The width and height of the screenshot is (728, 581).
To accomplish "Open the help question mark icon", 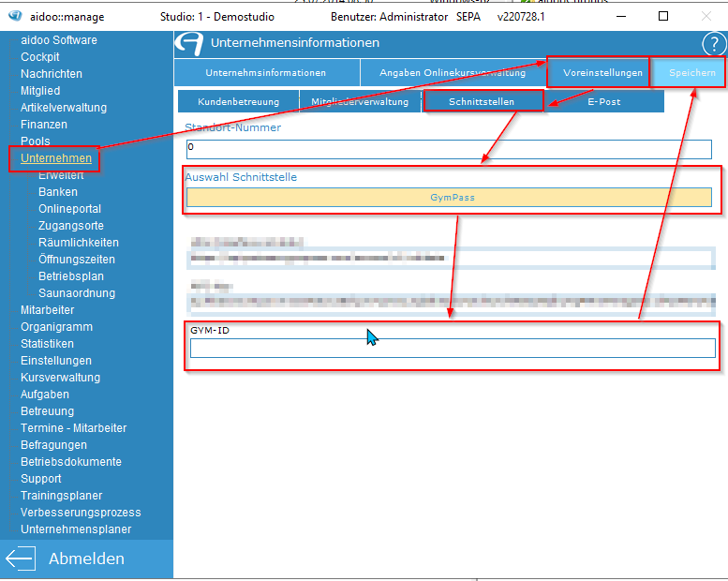I will (714, 44).
